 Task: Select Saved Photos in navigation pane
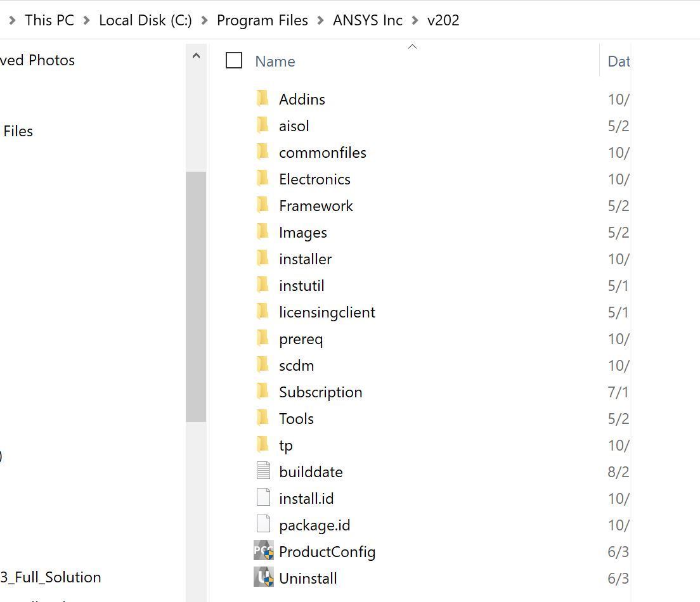pos(37,60)
